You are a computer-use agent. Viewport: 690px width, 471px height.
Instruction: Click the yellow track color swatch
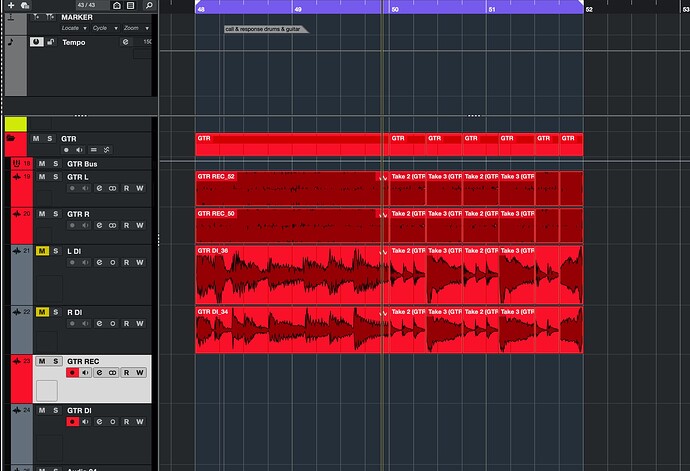[x=16, y=124]
